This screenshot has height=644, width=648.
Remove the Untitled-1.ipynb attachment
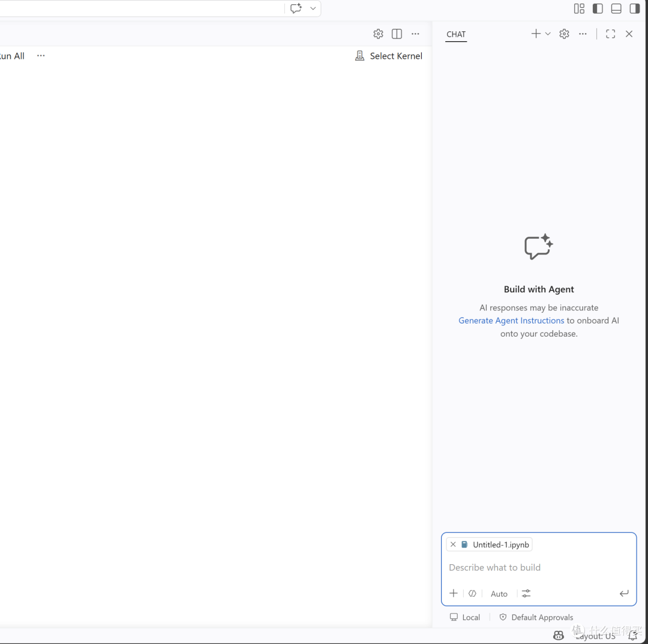(x=453, y=544)
